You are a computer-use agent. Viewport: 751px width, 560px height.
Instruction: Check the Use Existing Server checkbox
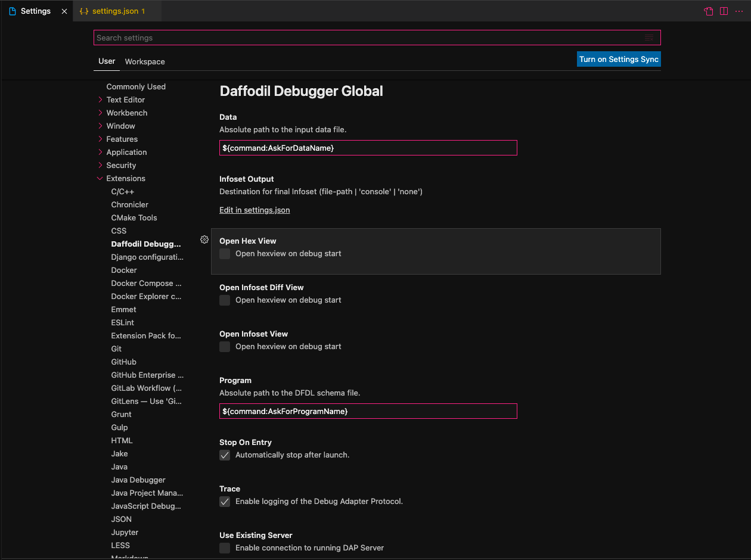[225, 548]
